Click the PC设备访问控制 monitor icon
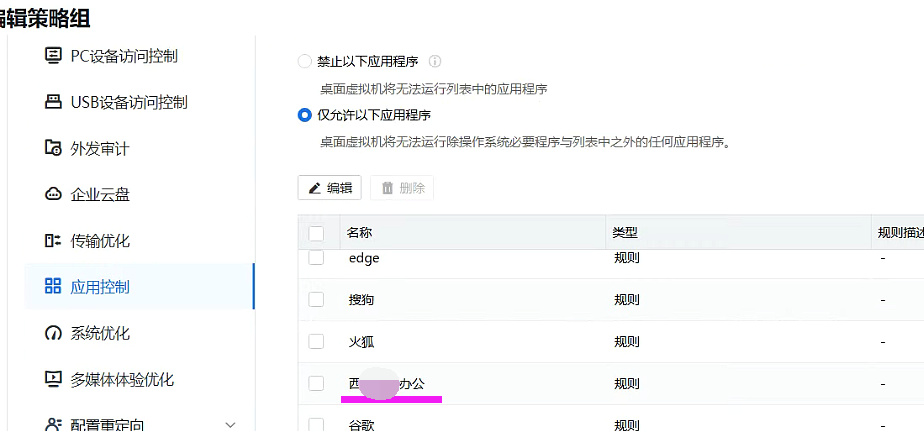This screenshot has width=924, height=431. pos(53,55)
